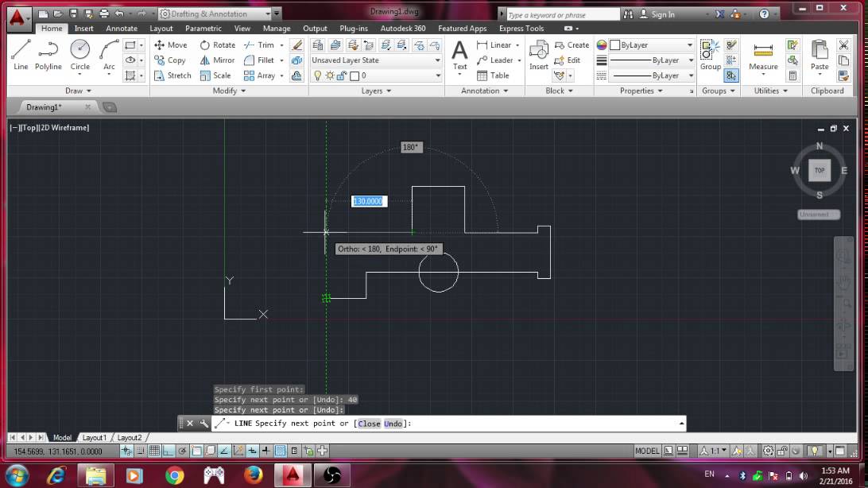This screenshot has height=488, width=868.
Task: Expand the Draw panel
Action: [78, 91]
